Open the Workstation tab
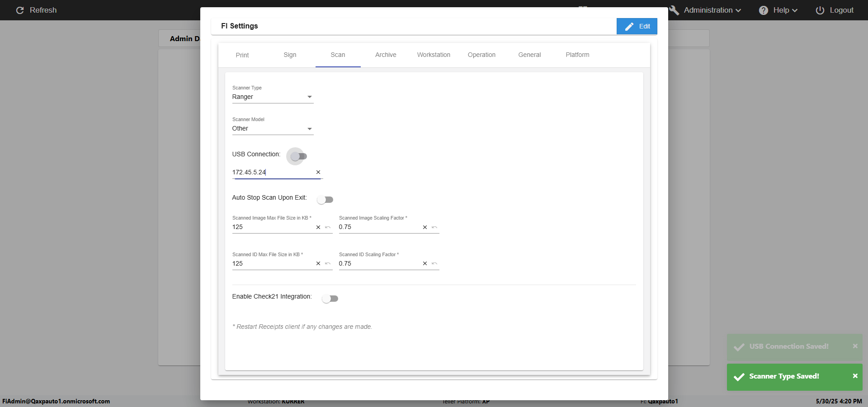This screenshot has height=407, width=868. 434,55
